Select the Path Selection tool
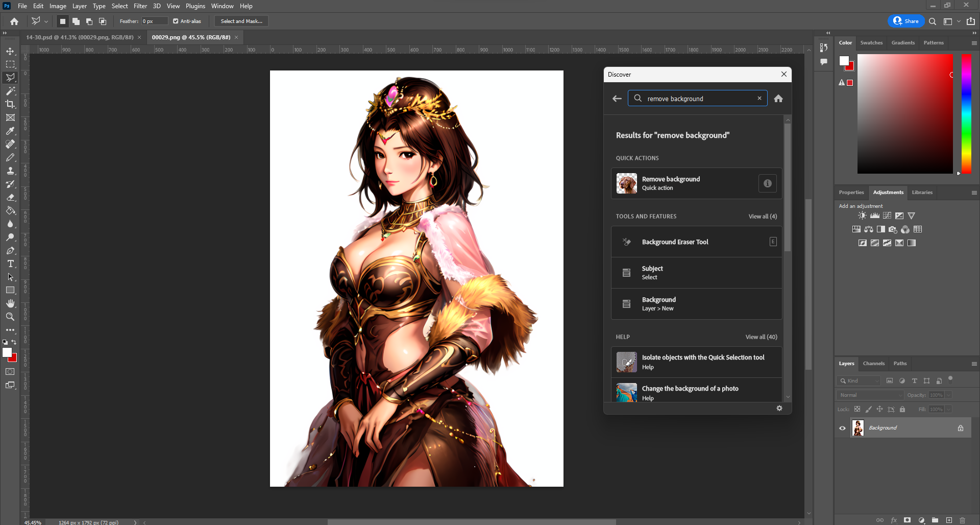This screenshot has width=980, height=525. click(10, 277)
